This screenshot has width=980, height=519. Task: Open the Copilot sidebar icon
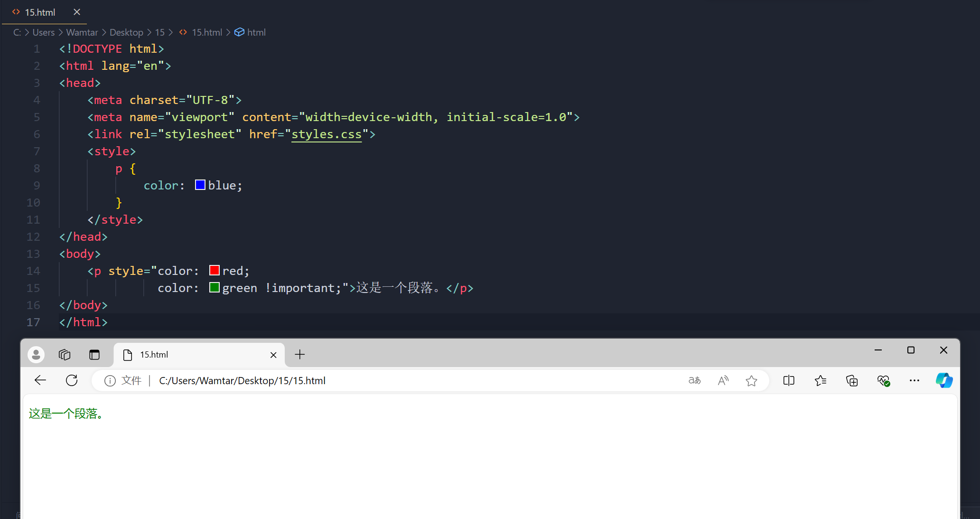[x=944, y=380]
